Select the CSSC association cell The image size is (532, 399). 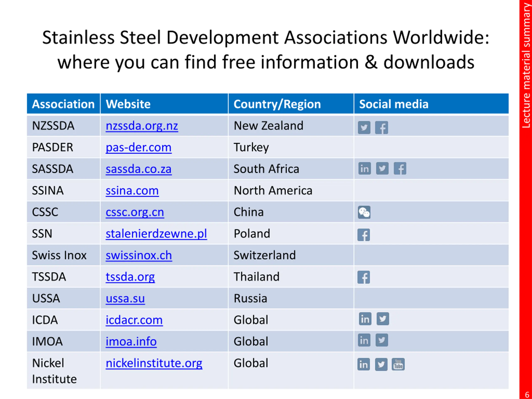point(64,212)
